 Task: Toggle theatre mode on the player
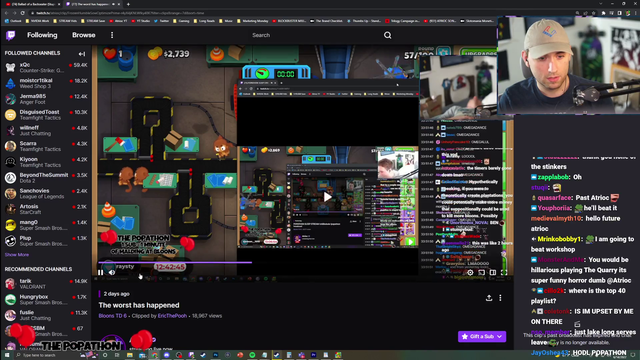[493, 272]
